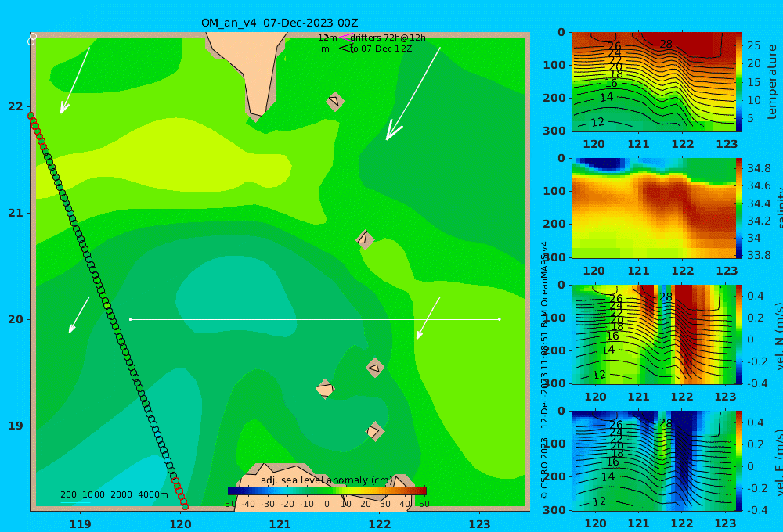Click the bottom red circle of the track
This screenshot has height=532, width=783.
click(185, 506)
